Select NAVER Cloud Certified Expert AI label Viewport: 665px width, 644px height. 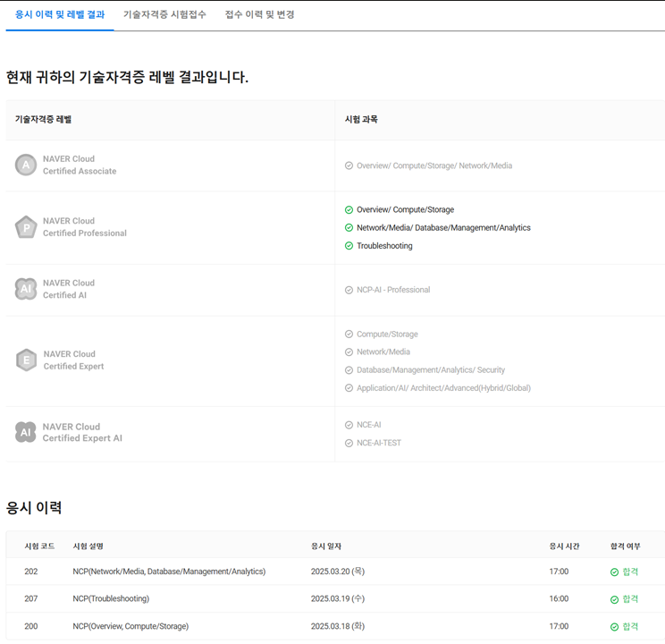(82, 432)
